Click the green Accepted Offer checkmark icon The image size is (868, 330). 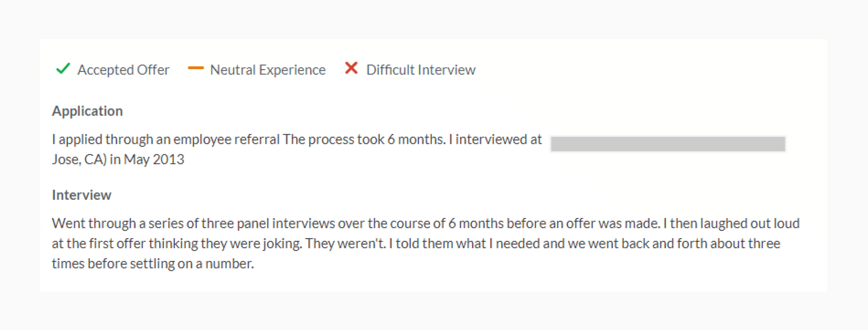tap(63, 68)
